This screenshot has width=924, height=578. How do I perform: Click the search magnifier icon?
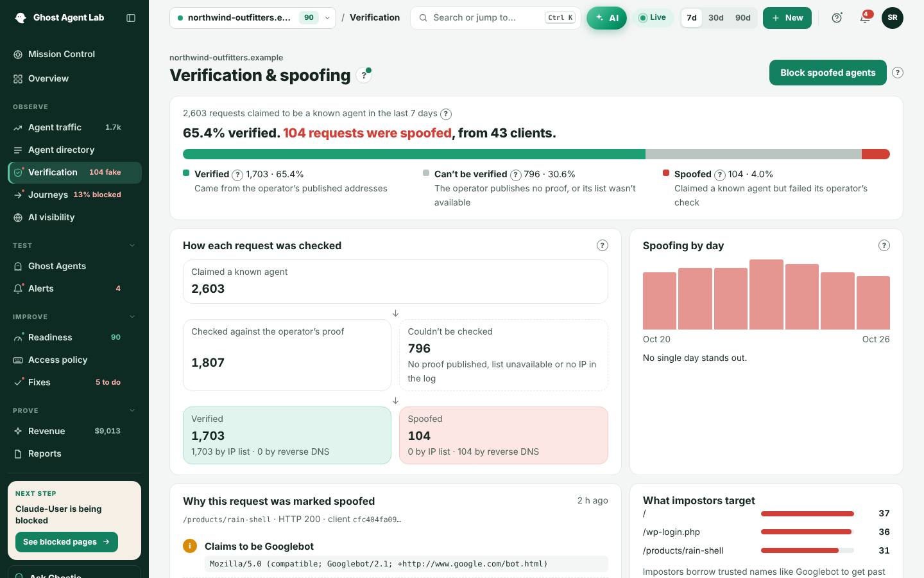423,18
